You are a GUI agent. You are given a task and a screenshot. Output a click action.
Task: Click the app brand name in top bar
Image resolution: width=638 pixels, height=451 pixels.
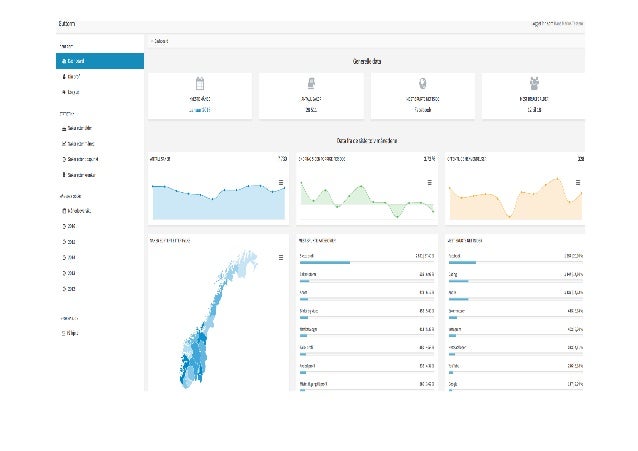coord(67,24)
